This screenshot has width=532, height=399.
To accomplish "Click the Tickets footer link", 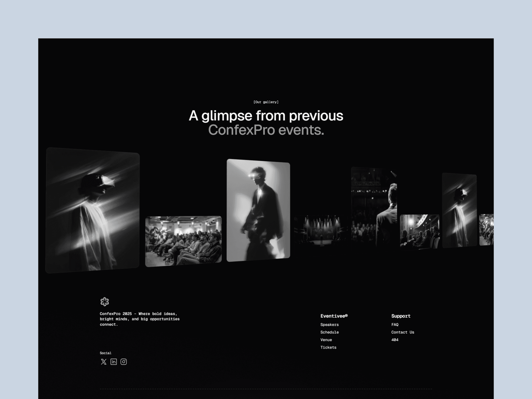I will point(328,347).
